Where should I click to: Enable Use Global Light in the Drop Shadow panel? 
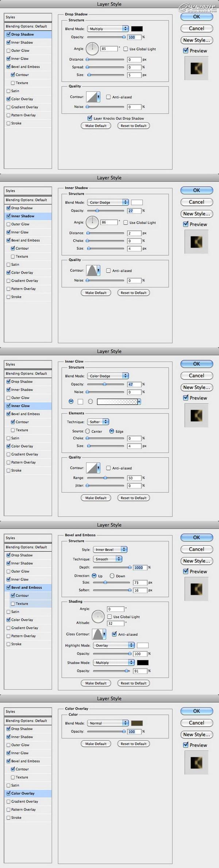[126, 49]
